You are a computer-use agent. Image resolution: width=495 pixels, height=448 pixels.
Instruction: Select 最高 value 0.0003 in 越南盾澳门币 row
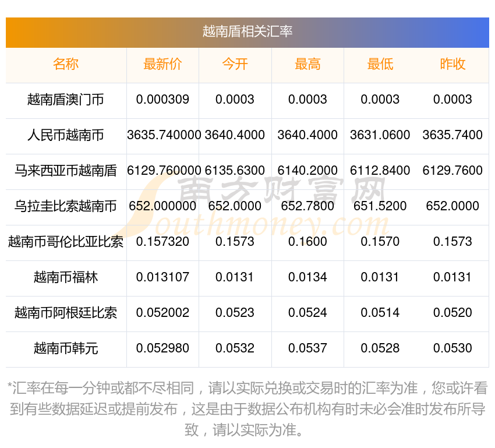coord(307,100)
